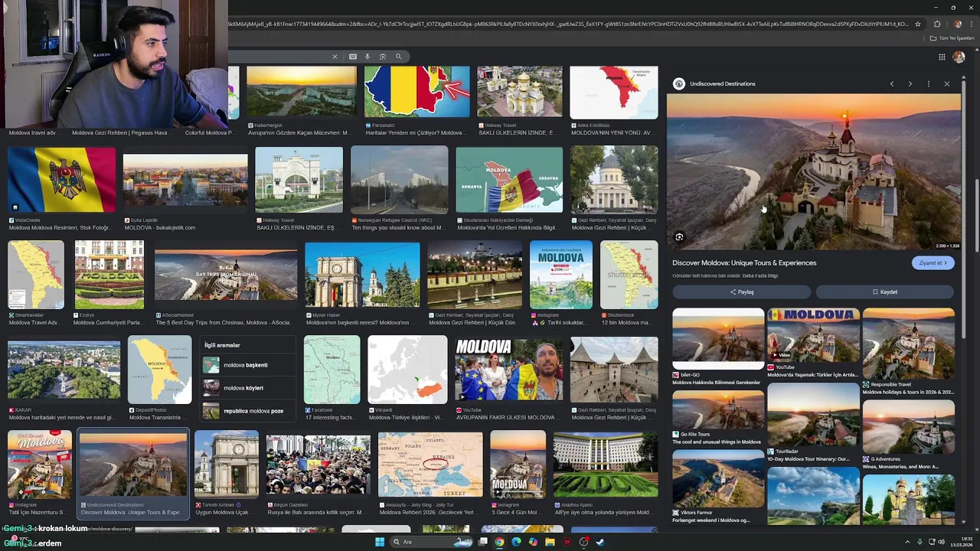Click the Kaydet save button

tap(884, 292)
